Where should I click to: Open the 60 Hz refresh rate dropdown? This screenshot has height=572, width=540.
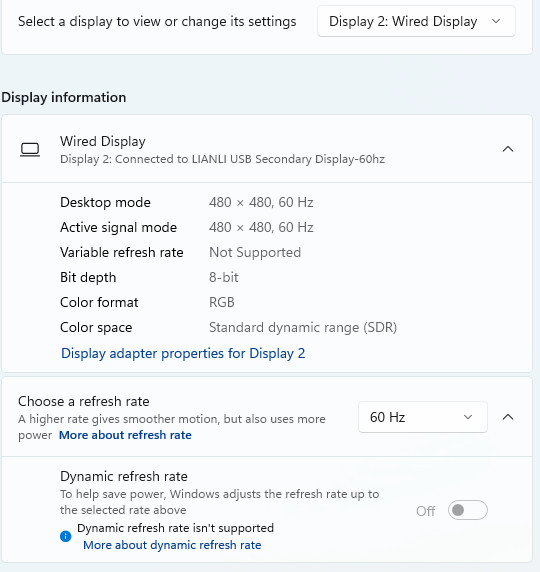tap(423, 417)
